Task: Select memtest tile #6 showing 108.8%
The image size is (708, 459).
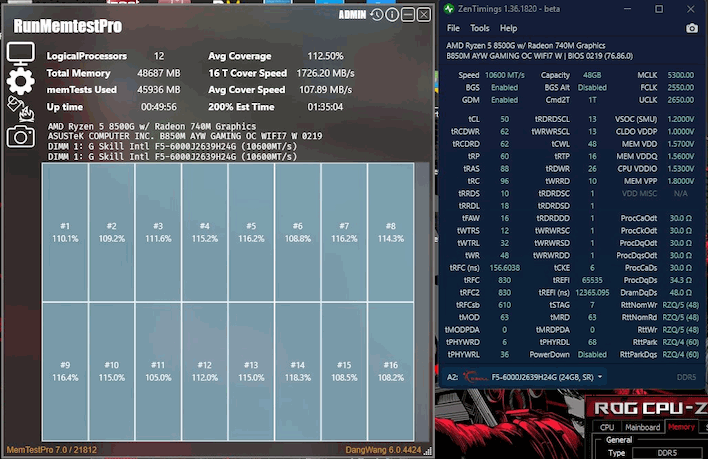Action: pos(298,232)
